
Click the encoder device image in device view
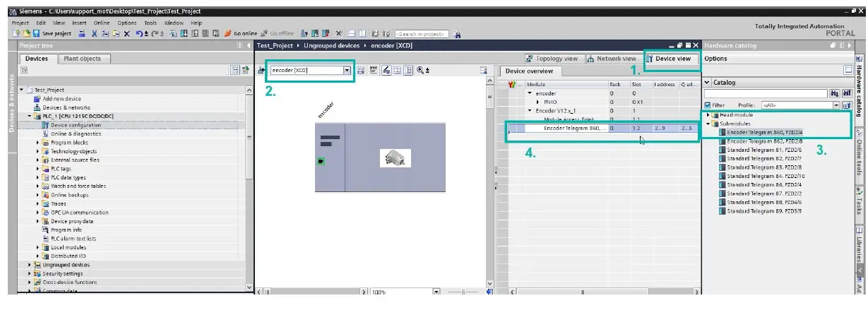pyautogui.click(x=395, y=157)
